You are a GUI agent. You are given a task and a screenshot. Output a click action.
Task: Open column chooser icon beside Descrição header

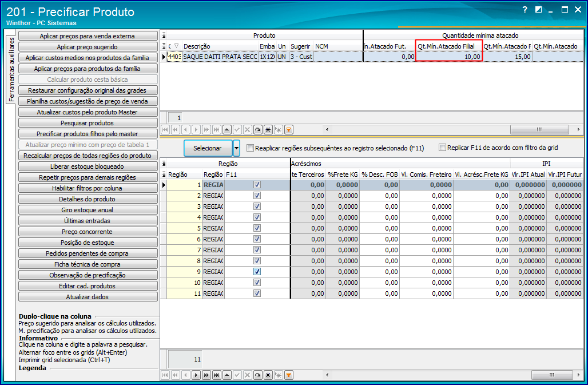point(164,46)
